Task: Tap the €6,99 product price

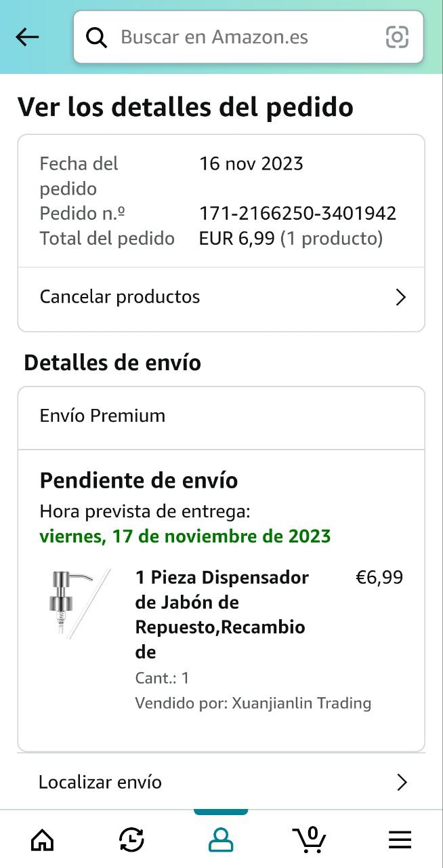Action: (379, 578)
